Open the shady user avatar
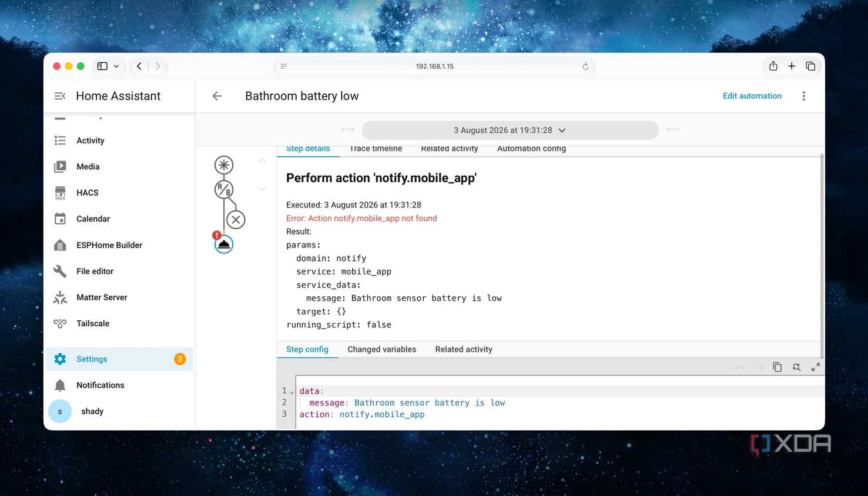 pyautogui.click(x=60, y=411)
